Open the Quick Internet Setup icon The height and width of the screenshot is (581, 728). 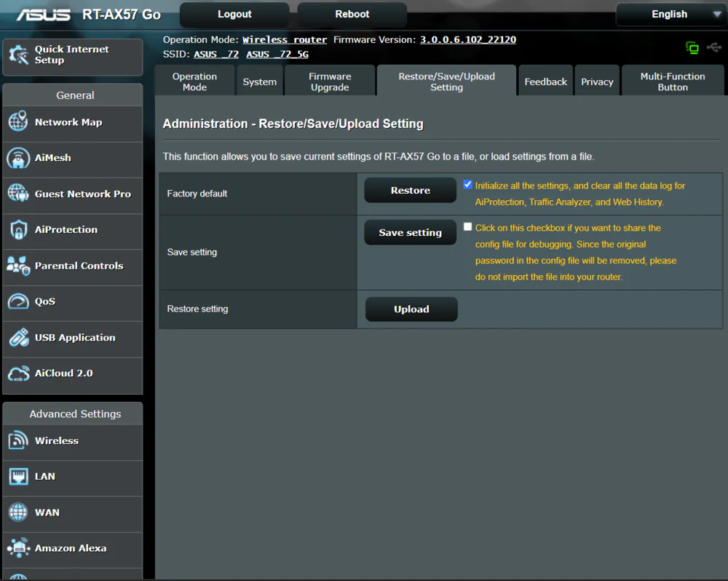pyautogui.click(x=19, y=55)
